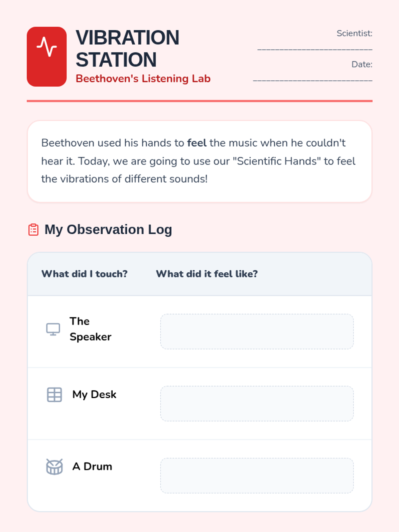Click the My Observation Log heading
The image size is (399, 532).
(x=108, y=229)
